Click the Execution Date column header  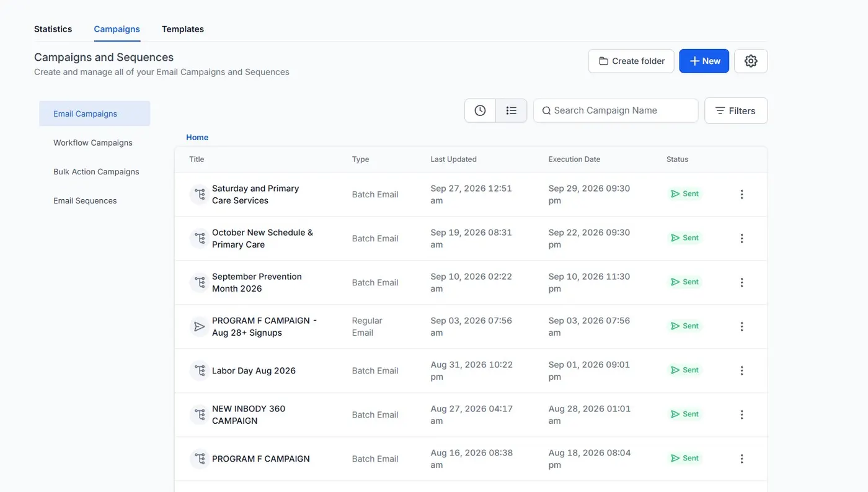574,159
